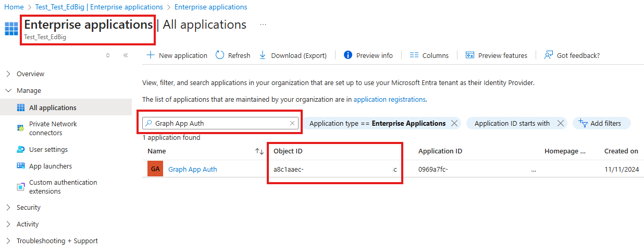The height and width of the screenshot is (251, 644).
Task: Click the Add filters funnel icon
Action: tap(584, 123)
